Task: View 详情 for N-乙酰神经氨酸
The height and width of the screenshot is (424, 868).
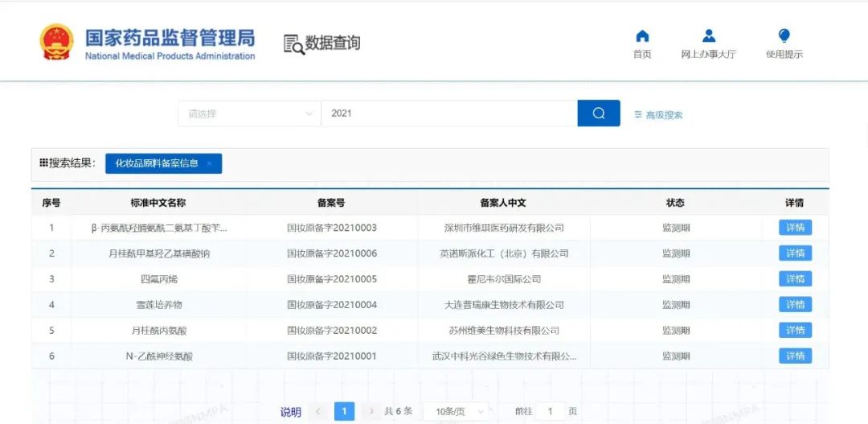Action: pos(795,356)
